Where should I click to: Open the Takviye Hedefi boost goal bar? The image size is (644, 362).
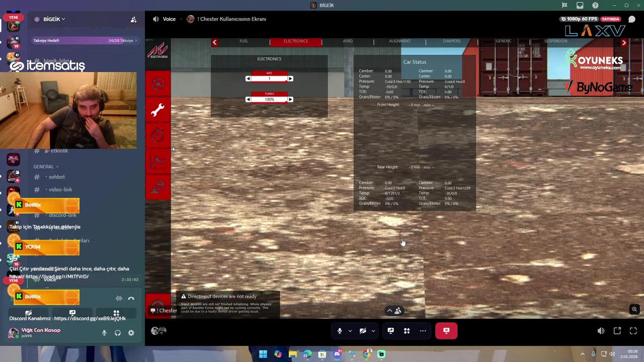tap(85, 40)
